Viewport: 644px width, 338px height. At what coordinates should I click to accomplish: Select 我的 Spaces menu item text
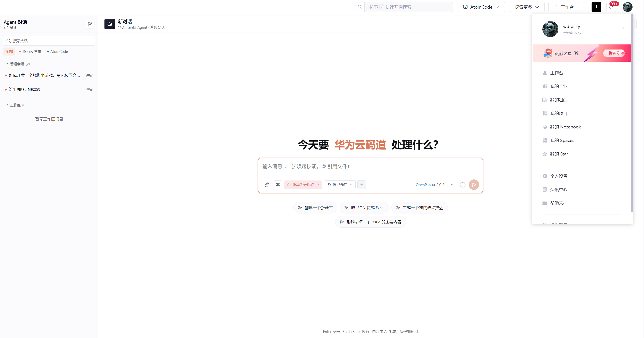click(562, 140)
